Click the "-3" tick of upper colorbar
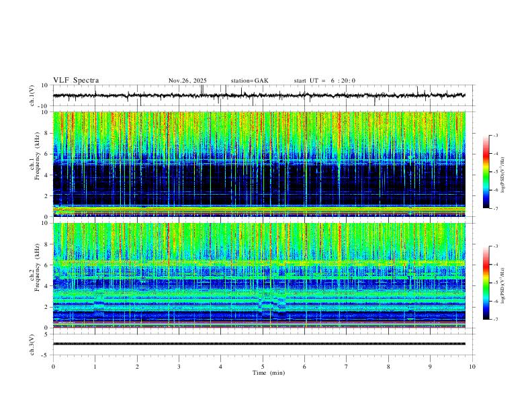This screenshot has height=411, width=532. point(495,135)
